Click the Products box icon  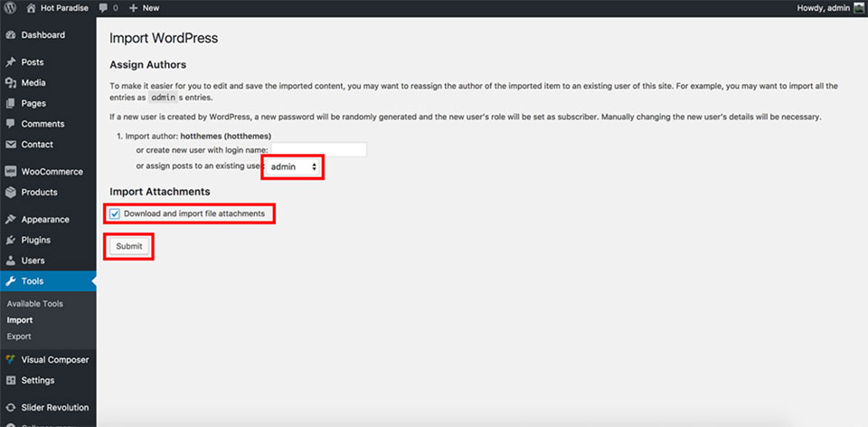tap(11, 192)
